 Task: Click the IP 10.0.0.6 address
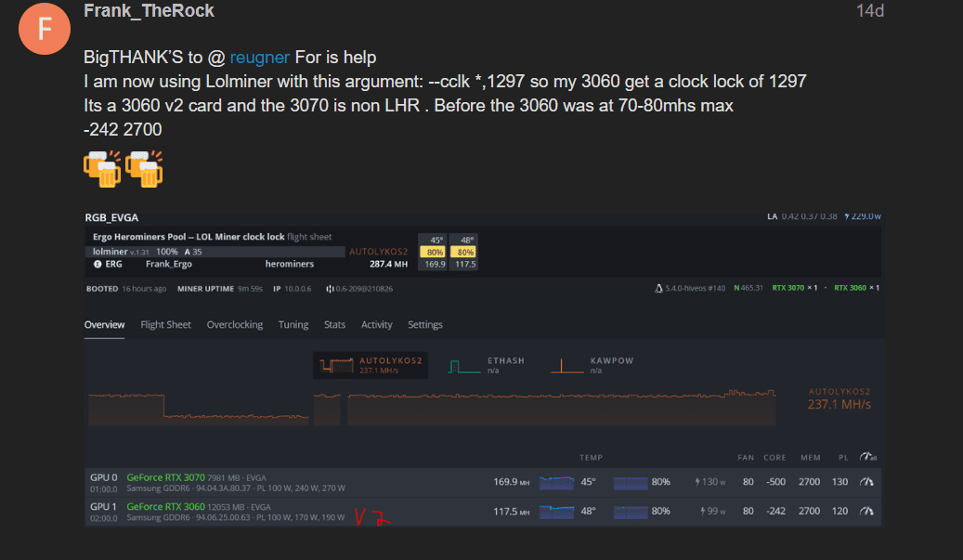click(x=293, y=289)
